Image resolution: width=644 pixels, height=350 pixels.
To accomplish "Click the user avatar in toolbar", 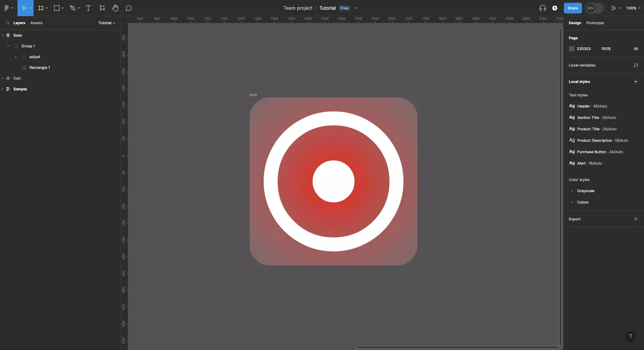I will pos(555,8).
